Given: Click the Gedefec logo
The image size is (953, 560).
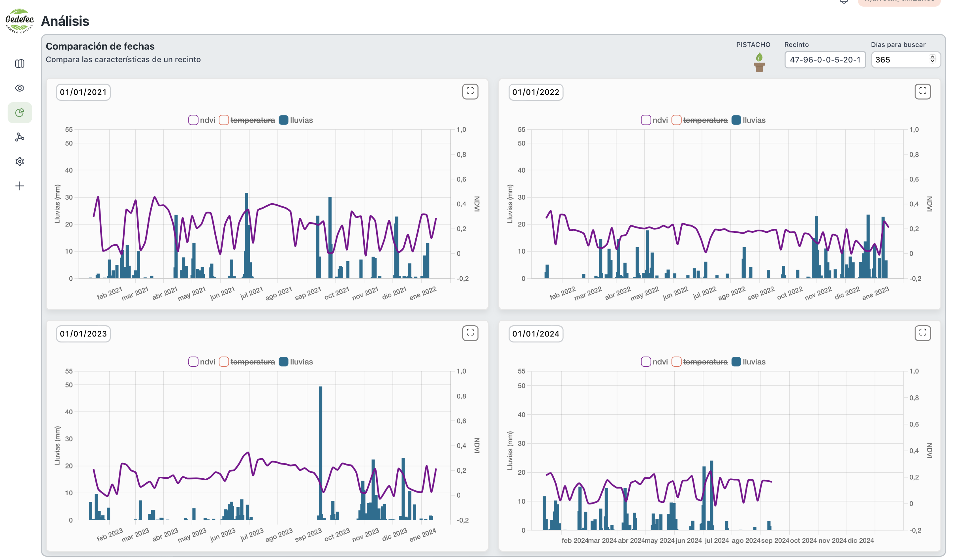Looking at the screenshot, I should click(20, 21).
